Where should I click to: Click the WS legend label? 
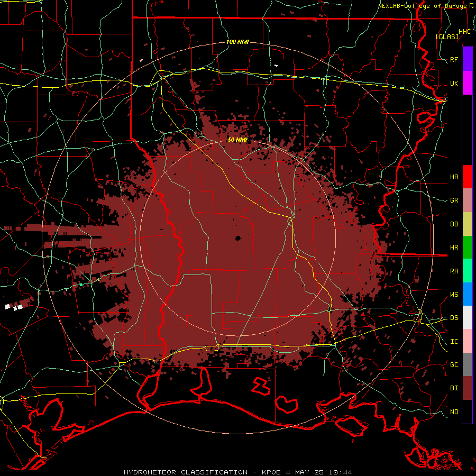tap(454, 295)
